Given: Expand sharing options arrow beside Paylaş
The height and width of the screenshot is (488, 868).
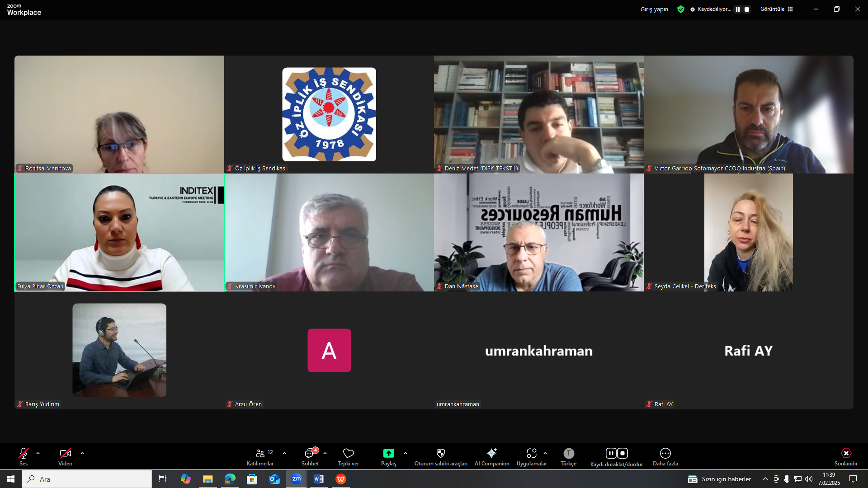Looking at the screenshot, I should pos(406,453).
